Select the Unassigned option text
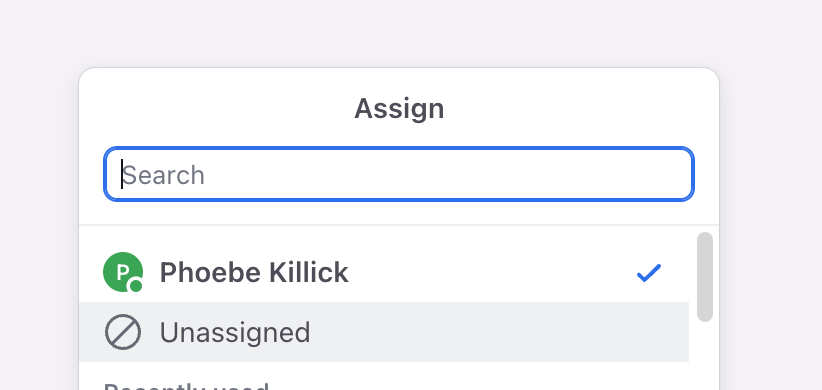822x390 pixels. tap(235, 332)
